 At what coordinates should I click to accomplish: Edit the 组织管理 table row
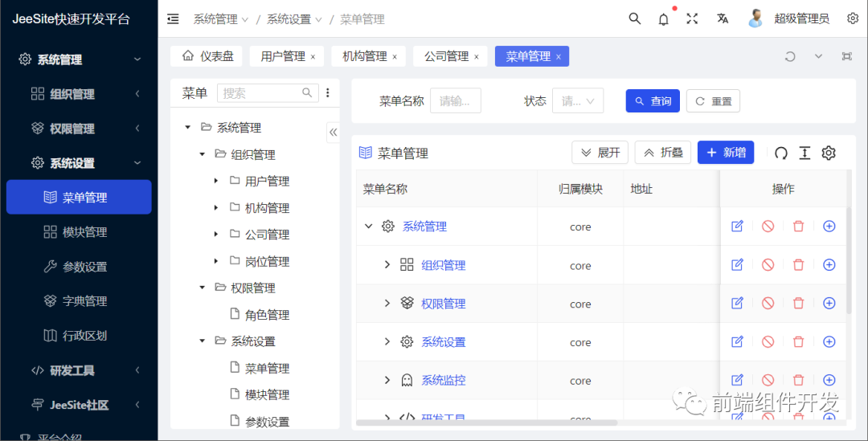[737, 265]
